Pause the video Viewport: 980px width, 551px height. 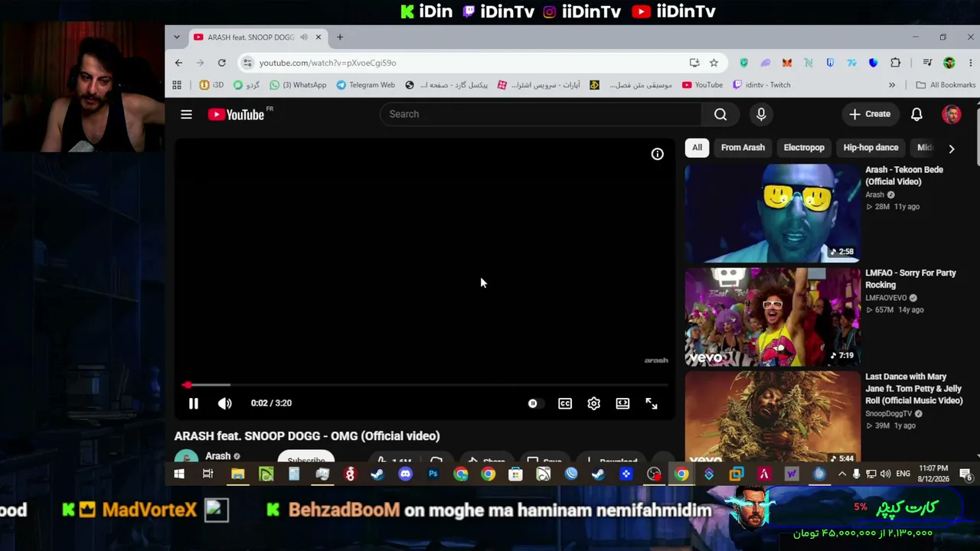(193, 403)
